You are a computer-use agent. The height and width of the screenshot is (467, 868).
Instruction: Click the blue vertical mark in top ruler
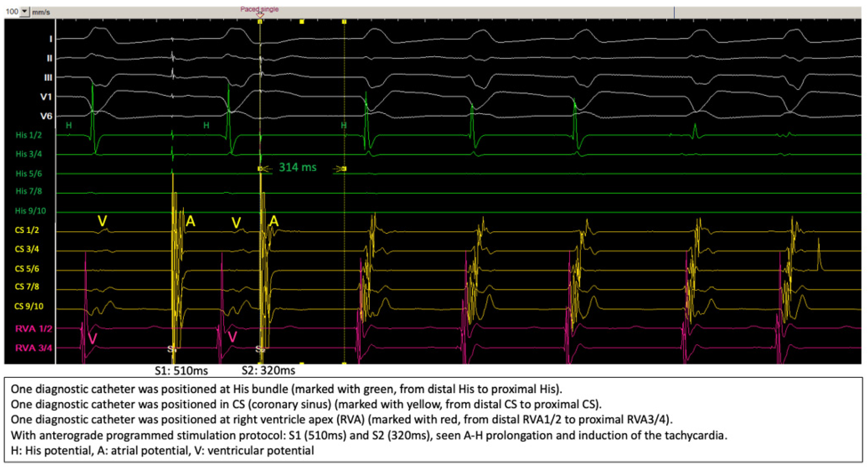tap(674, 12)
